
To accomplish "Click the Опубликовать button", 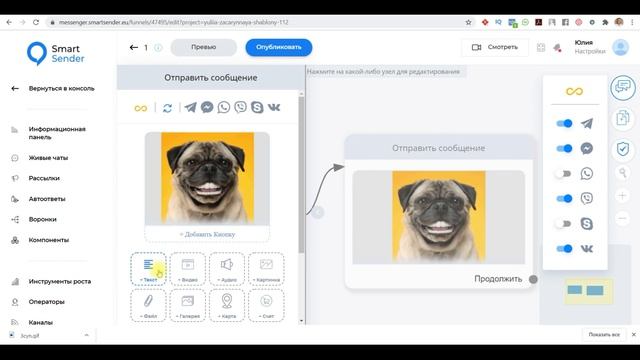I will [279, 47].
